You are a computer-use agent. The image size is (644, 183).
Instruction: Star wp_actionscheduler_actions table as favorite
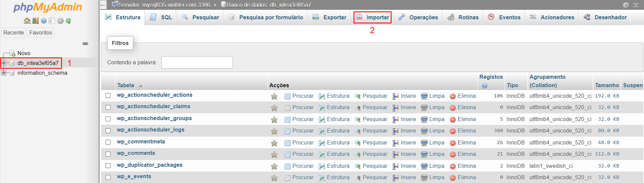click(x=274, y=96)
